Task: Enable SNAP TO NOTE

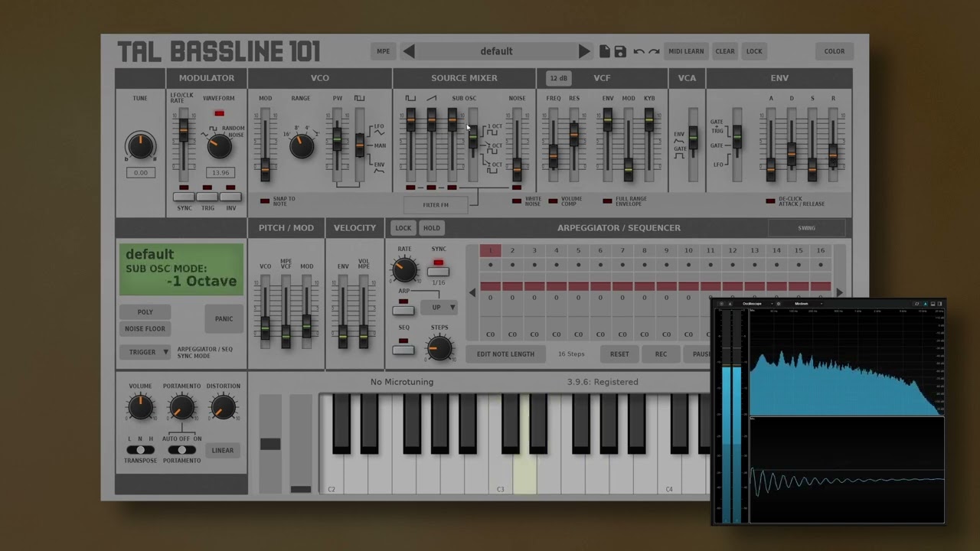Action: 265,201
